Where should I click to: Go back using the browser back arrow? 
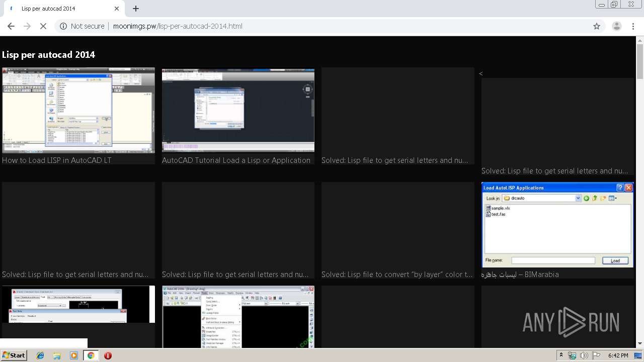pos(11,26)
